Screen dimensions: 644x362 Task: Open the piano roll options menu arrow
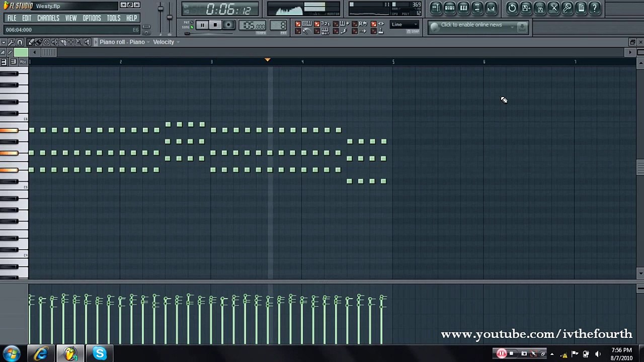click(x=4, y=42)
